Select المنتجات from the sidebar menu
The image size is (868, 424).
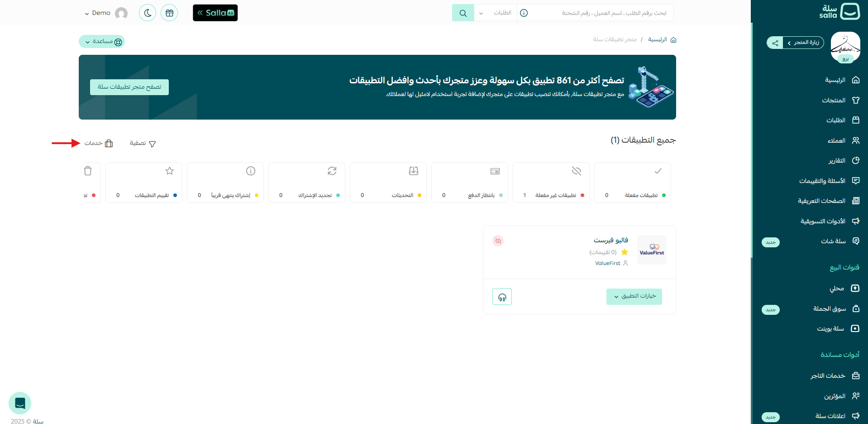834,100
